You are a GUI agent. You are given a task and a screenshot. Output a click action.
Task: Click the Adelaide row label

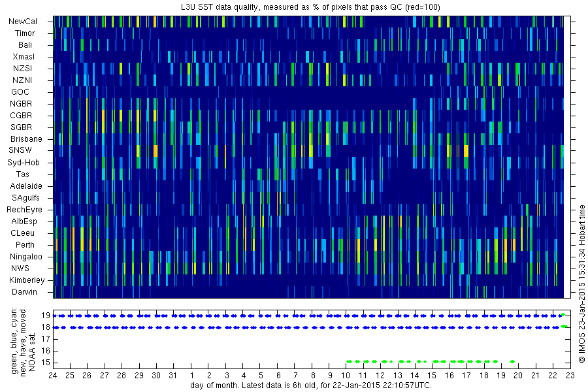pyautogui.click(x=26, y=186)
